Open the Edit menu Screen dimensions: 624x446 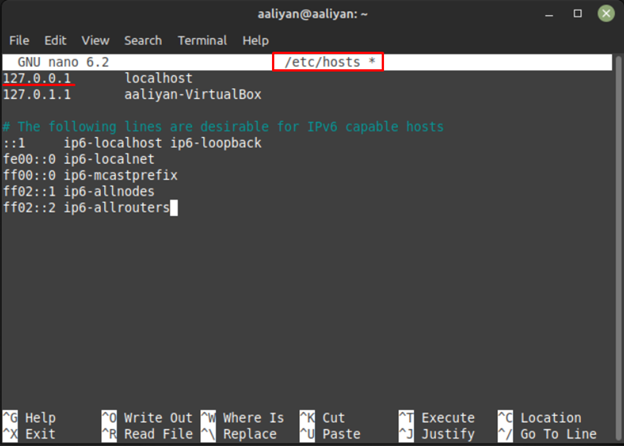click(x=55, y=41)
